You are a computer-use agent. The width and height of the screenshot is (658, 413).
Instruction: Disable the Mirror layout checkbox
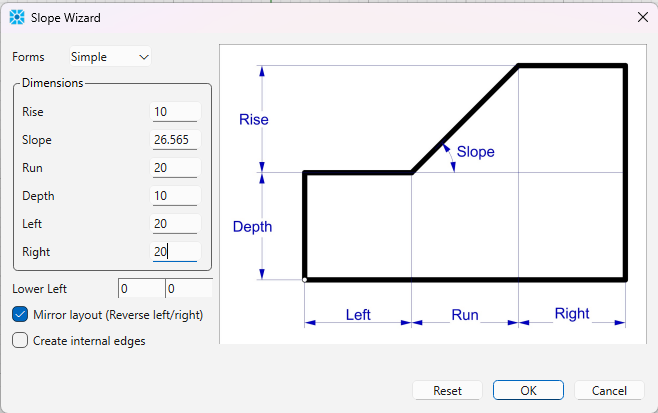point(20,314)
